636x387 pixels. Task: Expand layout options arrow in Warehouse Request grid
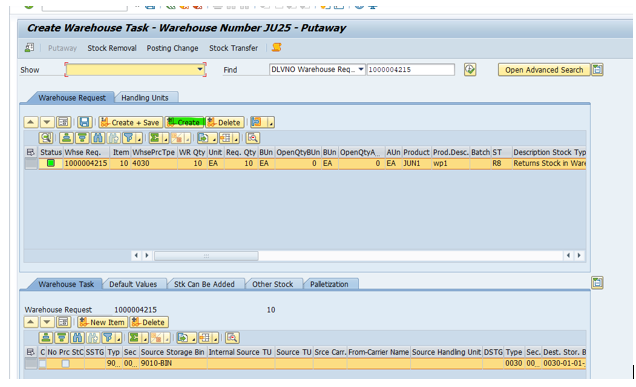pos(236,139)
